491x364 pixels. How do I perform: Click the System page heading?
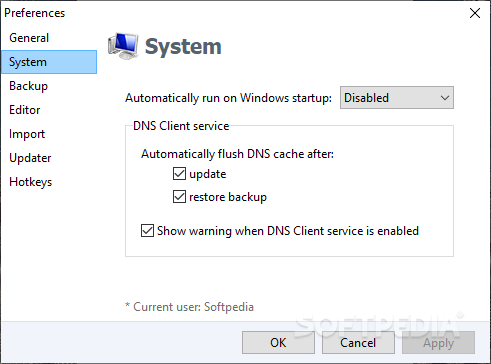(x=183, y=46)
